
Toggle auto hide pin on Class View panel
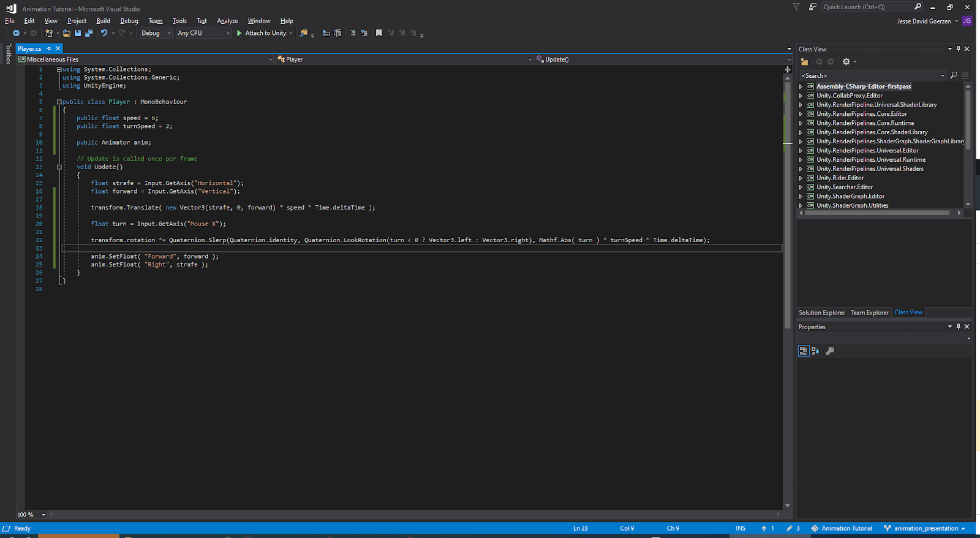959,49
